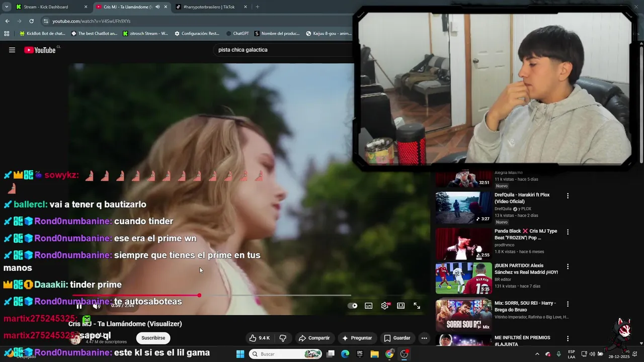The width and height of the screenshot is (644, 362).
Task: Mute tab via speaker icon on YouTube tab
Action: tap(157, 7)
